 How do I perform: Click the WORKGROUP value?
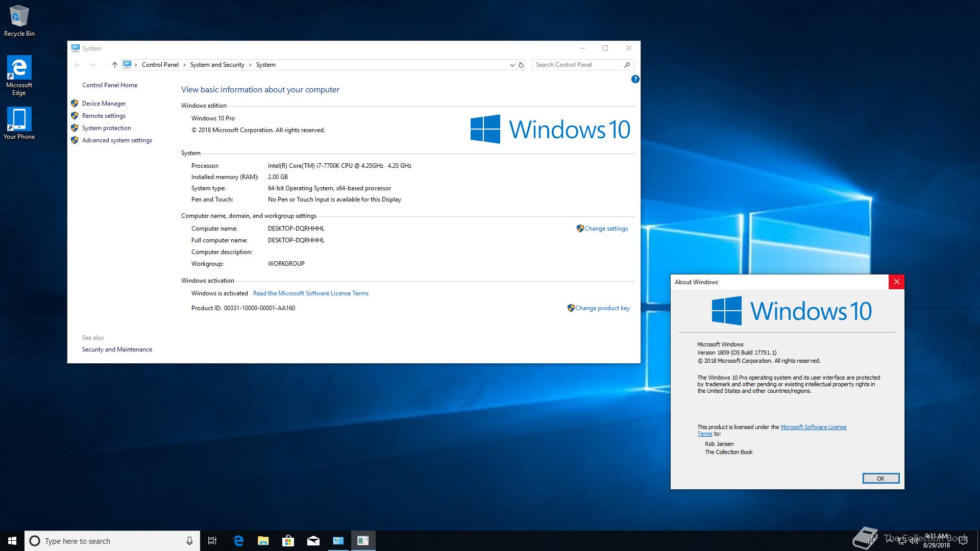(286, 264)
